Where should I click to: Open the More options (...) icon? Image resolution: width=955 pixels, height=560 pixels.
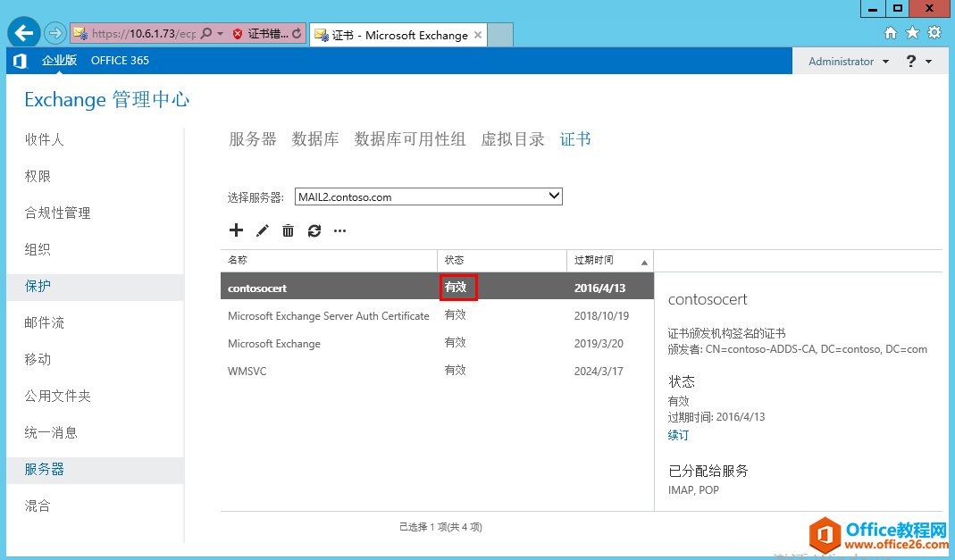click(339, 230)
